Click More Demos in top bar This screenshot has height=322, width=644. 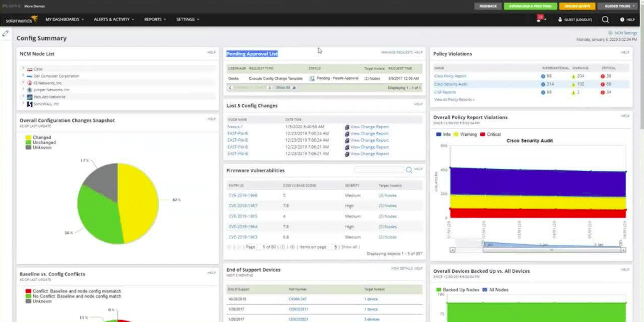coord(34,6)
